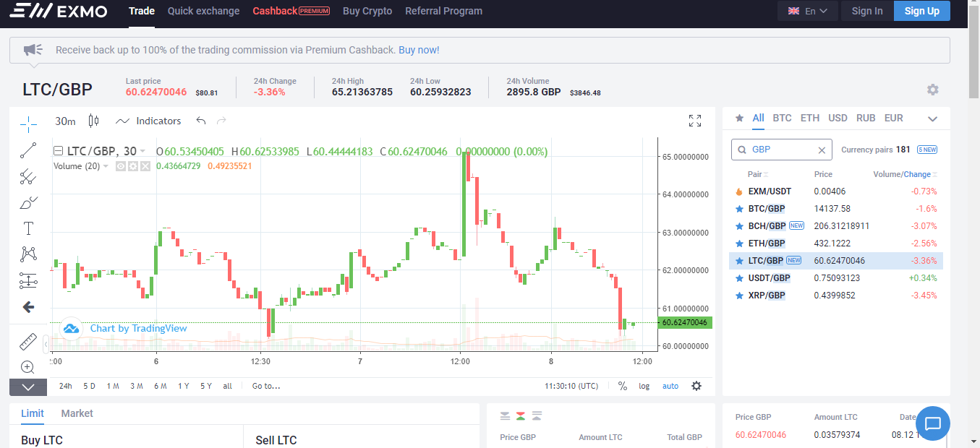The width and height of the screenshot is (980, 448).
Task: Follow the Buy now! link
Action: 419,50
